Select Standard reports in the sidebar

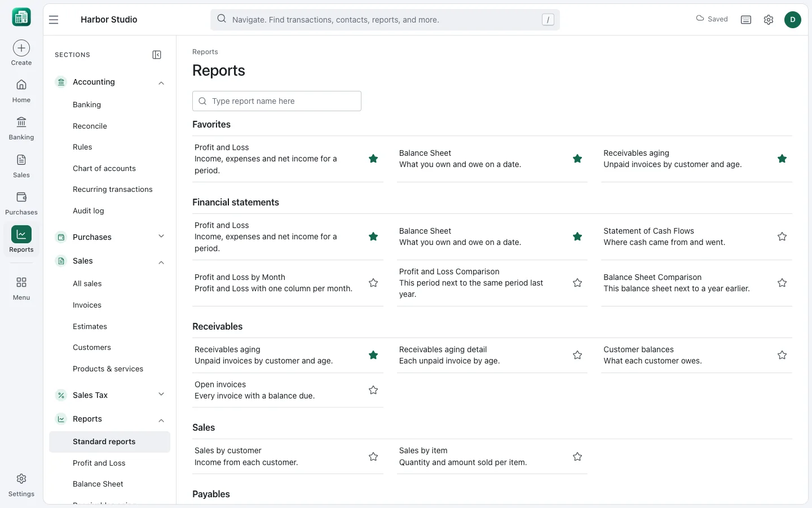pos(109,442)
